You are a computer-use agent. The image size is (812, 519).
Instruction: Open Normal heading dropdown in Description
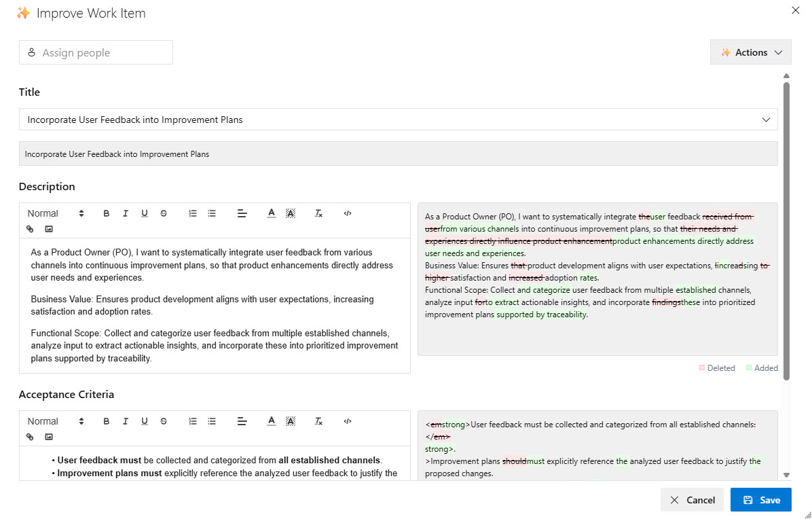(56, 213)
